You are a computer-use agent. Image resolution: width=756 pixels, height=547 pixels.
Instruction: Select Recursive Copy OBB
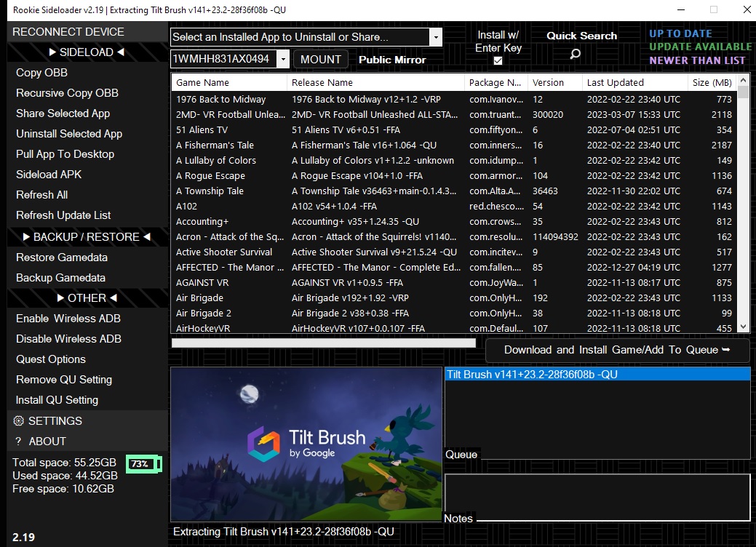pos(67,93)
